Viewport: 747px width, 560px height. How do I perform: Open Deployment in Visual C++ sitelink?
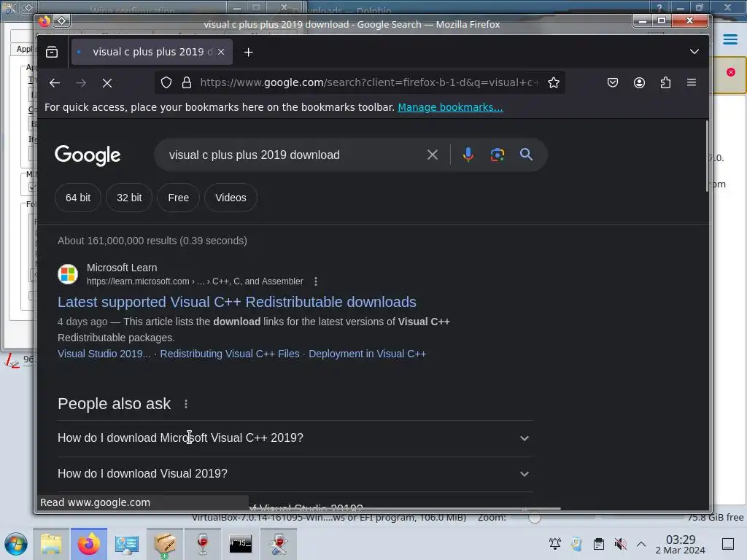368,354
